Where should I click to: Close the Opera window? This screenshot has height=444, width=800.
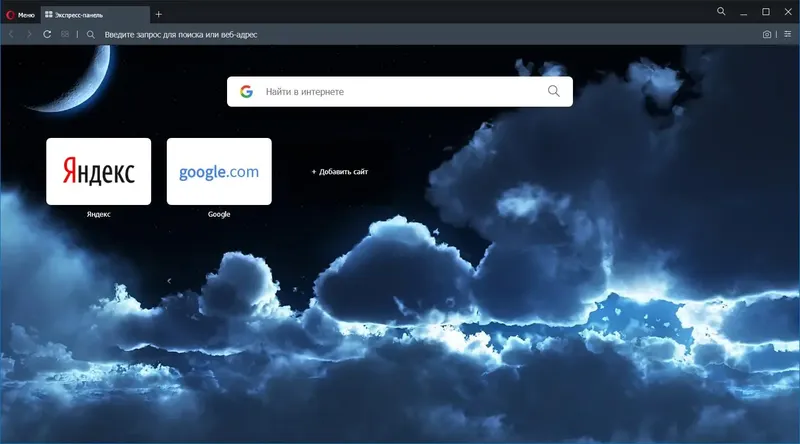788,12
